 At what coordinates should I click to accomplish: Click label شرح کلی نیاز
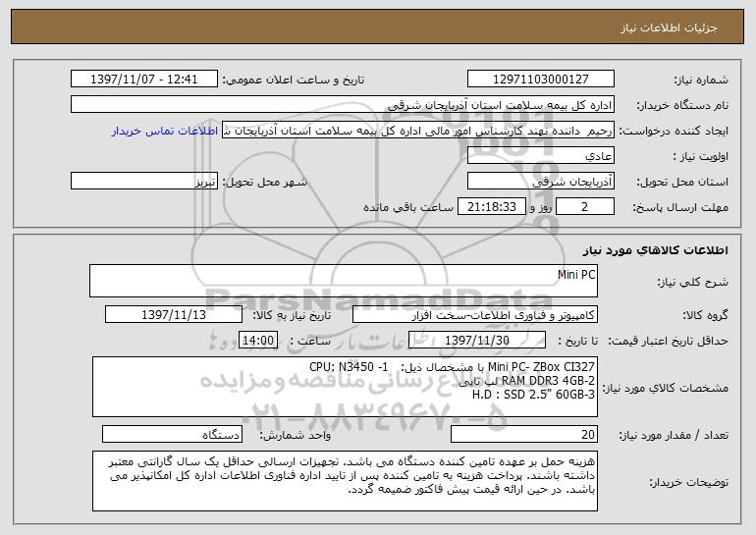[693, 282]
